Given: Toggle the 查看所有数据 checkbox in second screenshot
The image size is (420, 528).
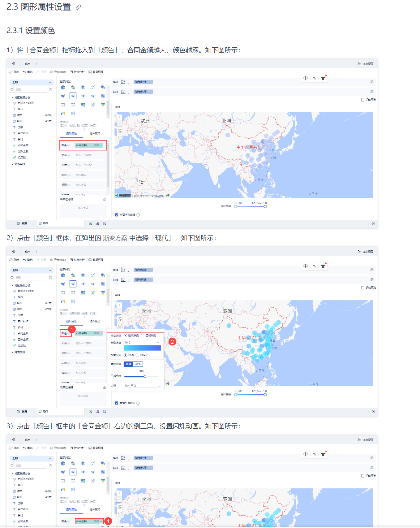Looking at the screenshot, I should click(x=117, y=403).
